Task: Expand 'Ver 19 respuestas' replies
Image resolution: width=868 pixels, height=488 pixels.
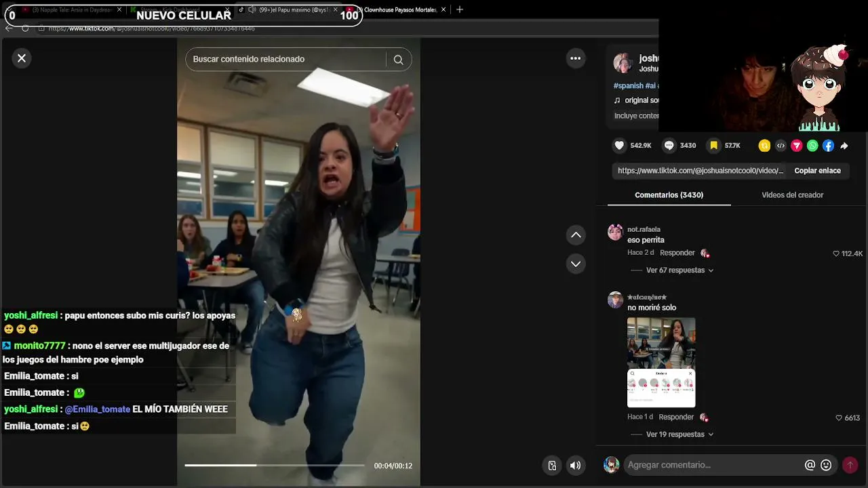Action: click(679, 434)
